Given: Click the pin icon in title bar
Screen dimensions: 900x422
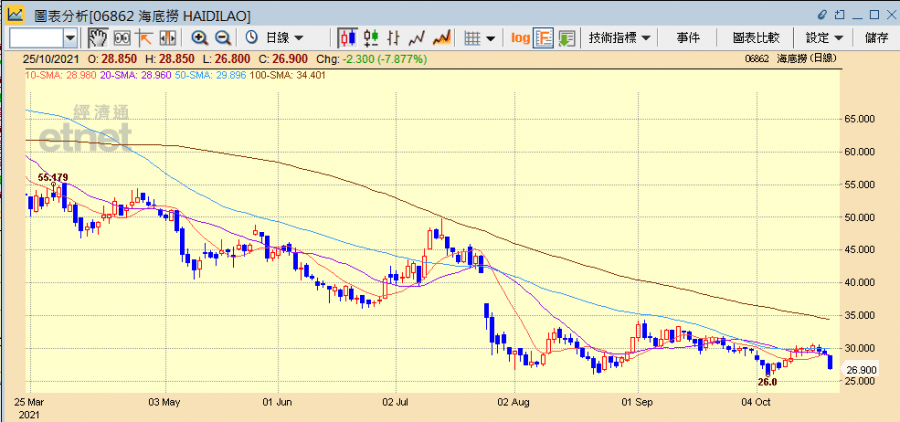Looking at the screenshot, I should 822,16.
